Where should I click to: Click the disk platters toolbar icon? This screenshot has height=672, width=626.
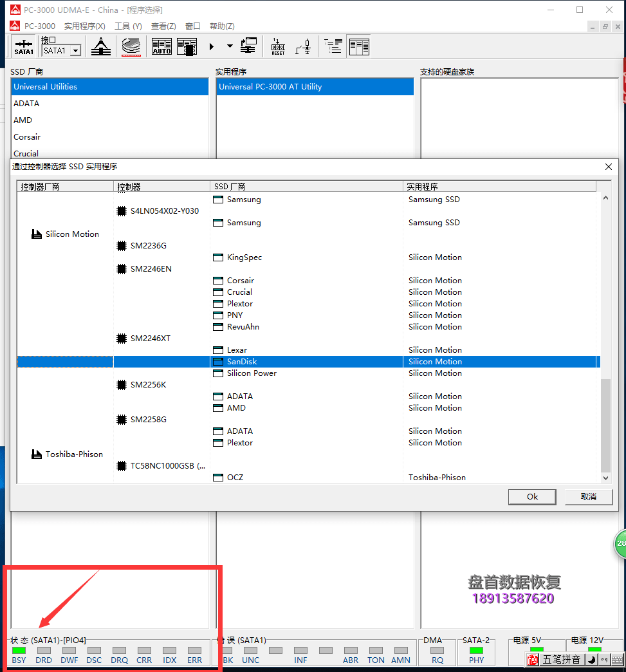131,47
